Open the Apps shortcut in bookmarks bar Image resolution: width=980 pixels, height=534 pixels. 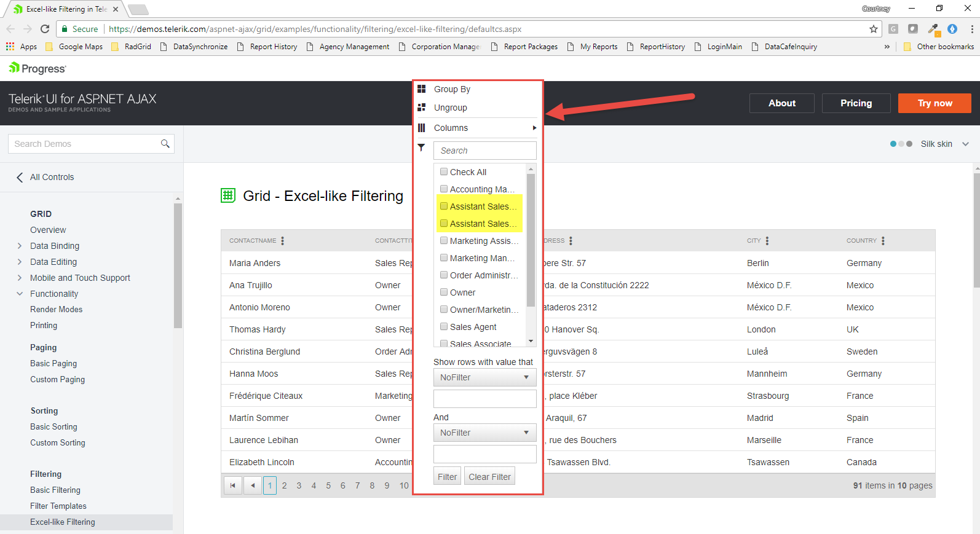coord(22,47)
